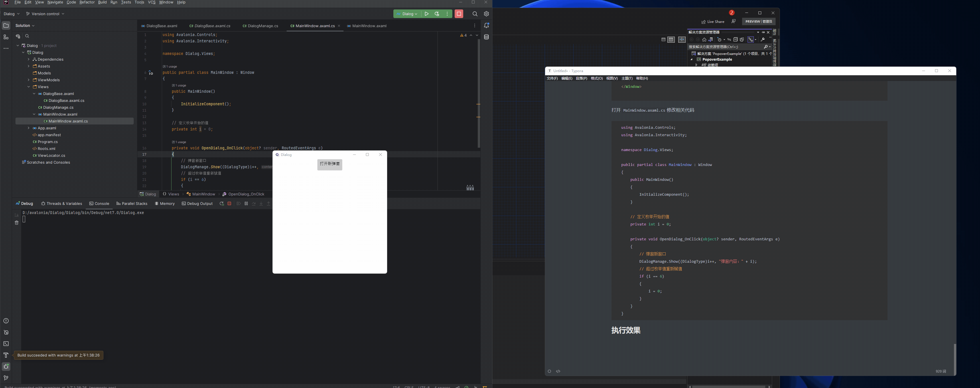Show more tool windows ellipsis in left bar
Viewport: 980px width, 388px height.
click(6, 48)
